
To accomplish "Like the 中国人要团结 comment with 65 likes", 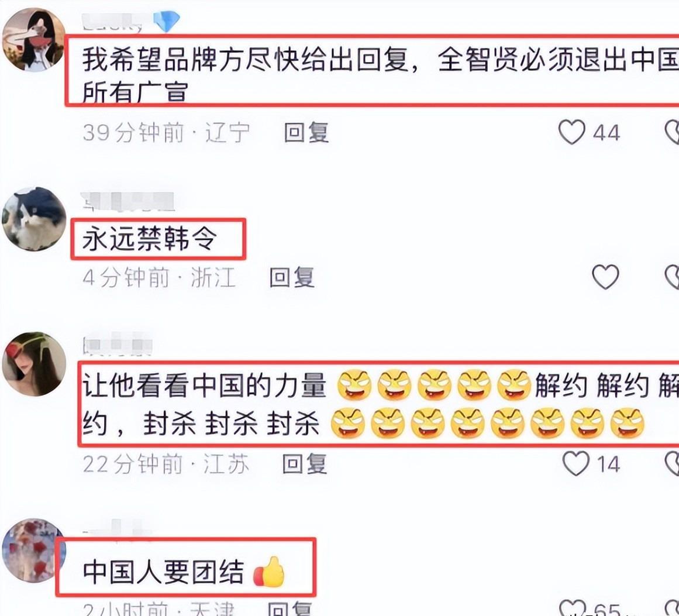I will [573, 608].
